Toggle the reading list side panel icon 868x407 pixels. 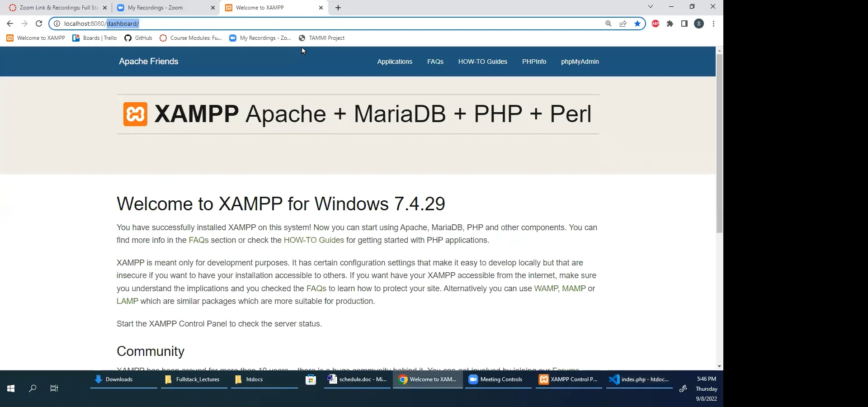(x=684, y=24)
